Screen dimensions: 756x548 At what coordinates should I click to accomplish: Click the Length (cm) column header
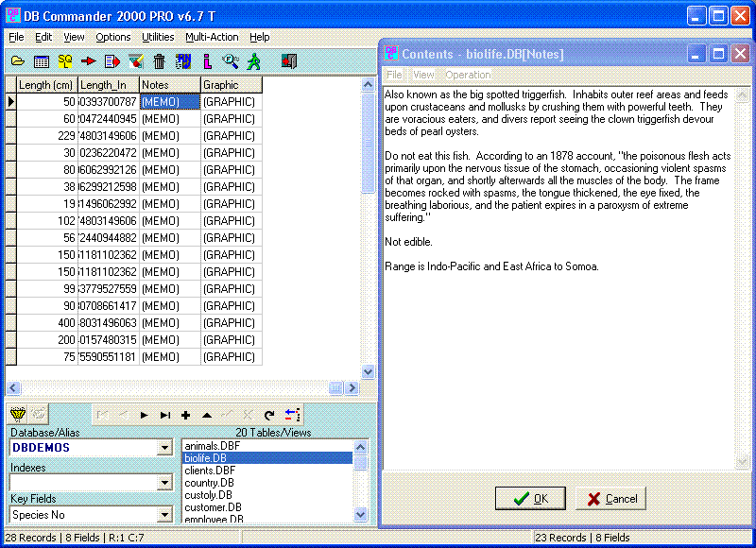pos(46,85)
